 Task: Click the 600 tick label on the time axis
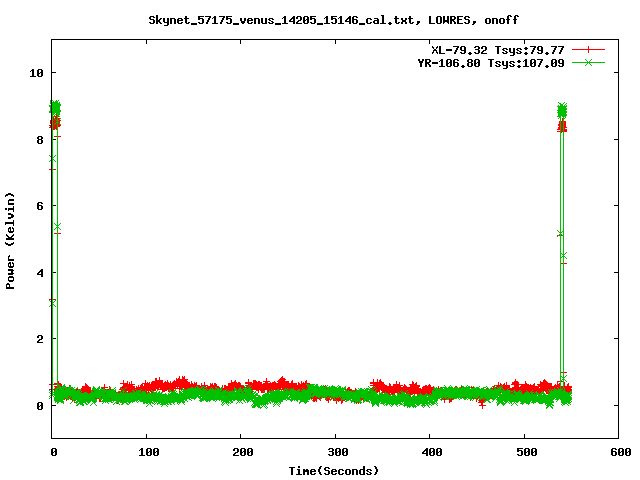[617, 452]
